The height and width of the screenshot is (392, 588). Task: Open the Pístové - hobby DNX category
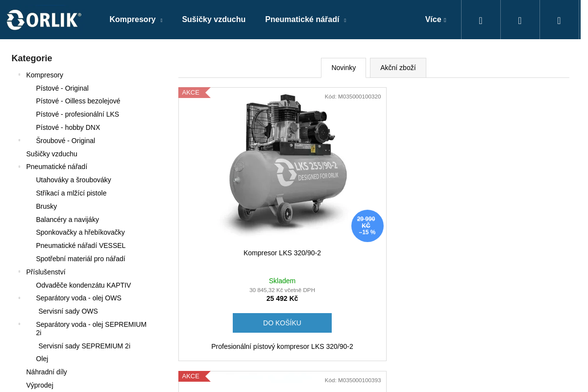point(68,127)
